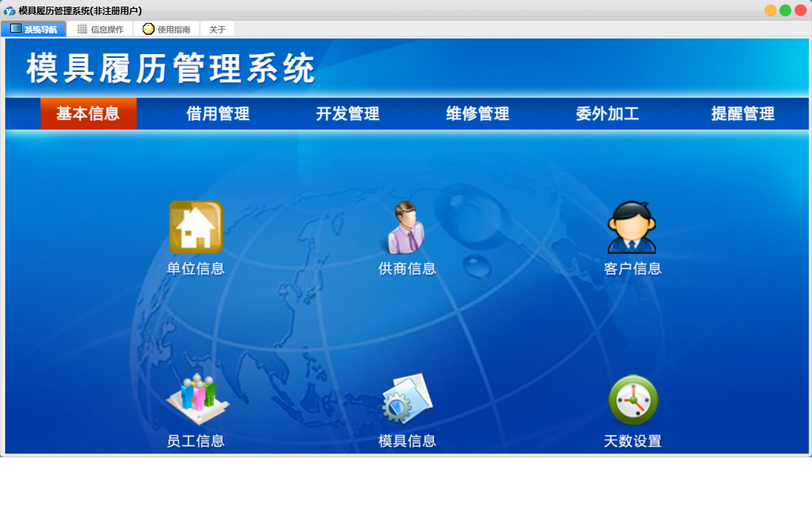The height and width of the screenshot is (526, 812).
Task: Click the 客户信息 text label
Action: click(632, 269)
